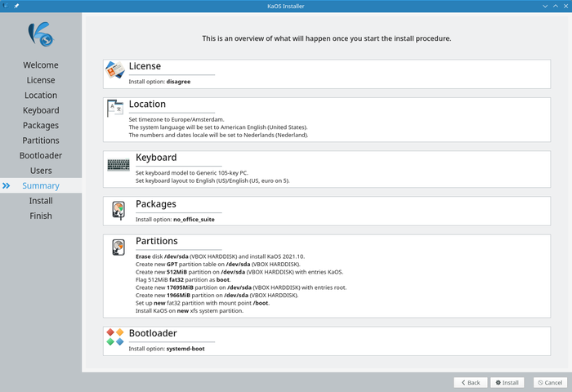The height and width of the screenshot is (392, 572).
Task: Click the Packages section icon
Action: [118, 211]
